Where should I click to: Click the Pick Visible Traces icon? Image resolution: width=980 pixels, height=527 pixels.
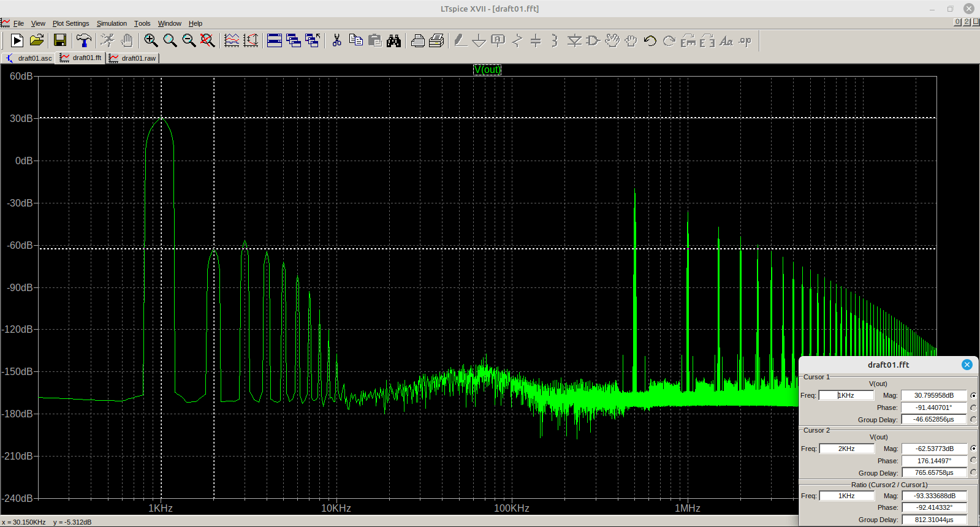tap(251, 40)
